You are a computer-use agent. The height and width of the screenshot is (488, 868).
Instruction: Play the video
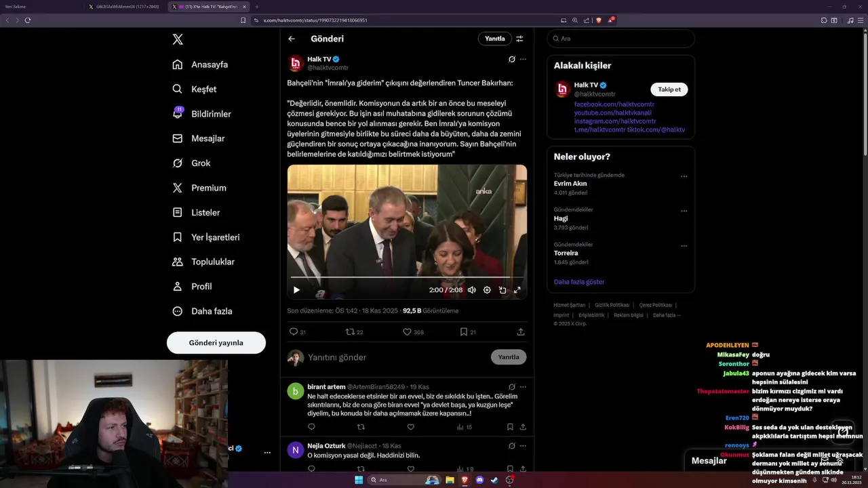pyautogui.click(x=296, y=290)
